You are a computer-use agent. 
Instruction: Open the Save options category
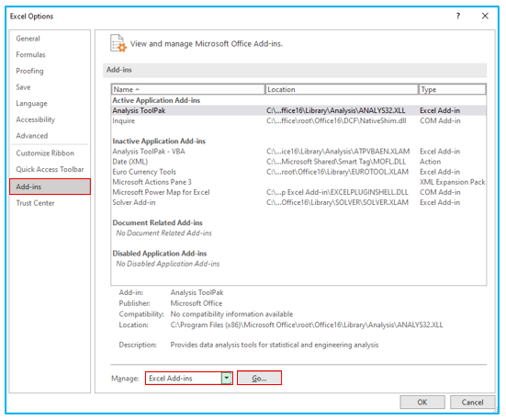pyautogui.click(x=23, y=87)
